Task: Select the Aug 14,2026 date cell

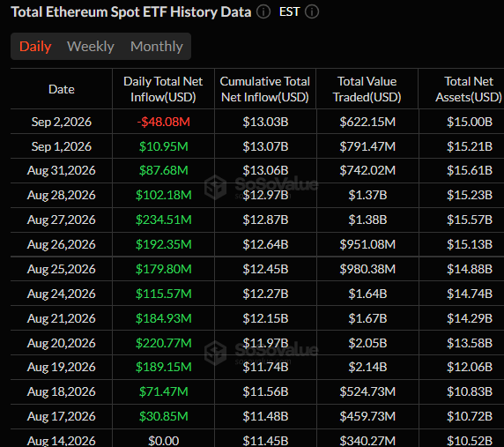Action: point(62,441)
